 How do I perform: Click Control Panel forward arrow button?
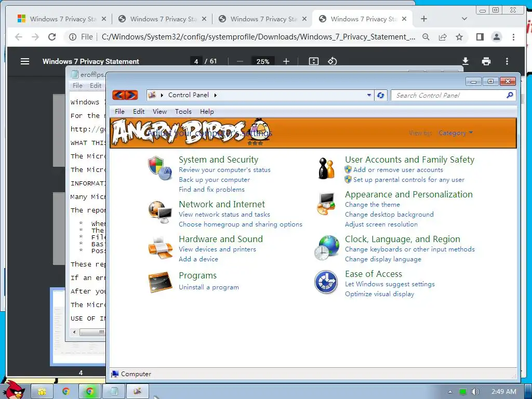pos(131,95)
